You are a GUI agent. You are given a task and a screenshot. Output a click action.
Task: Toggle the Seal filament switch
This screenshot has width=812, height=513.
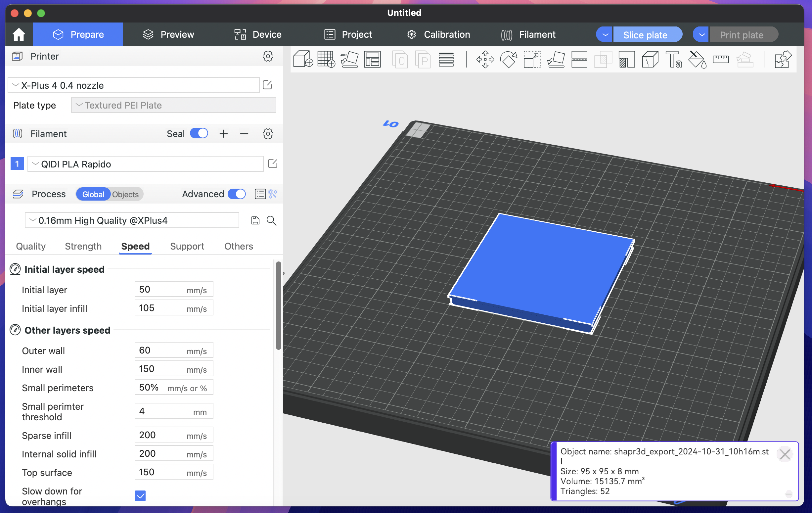199,133
